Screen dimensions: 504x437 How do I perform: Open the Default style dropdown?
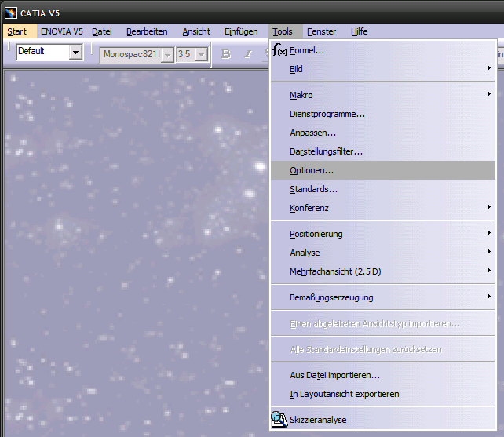pyautogui.click(x=75, y=53)
